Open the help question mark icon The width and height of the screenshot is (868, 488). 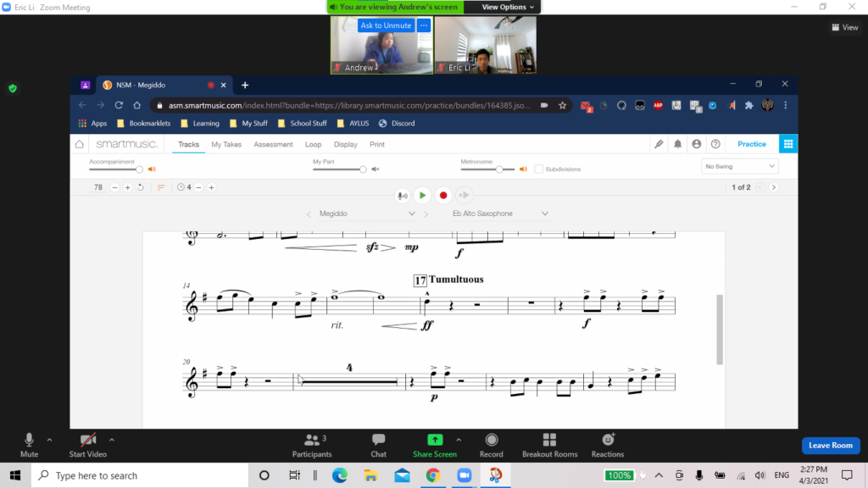click(x=715, y=144)
